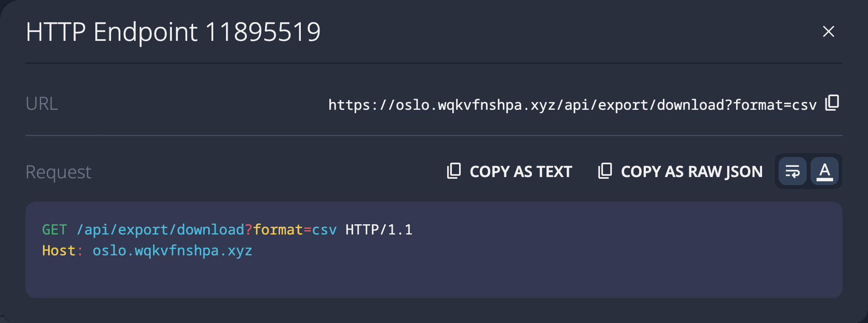868x323 pixels.
Task: Click the oslo.wqkvfnshpa.xyz Host header value
Action: click(172, 251)
